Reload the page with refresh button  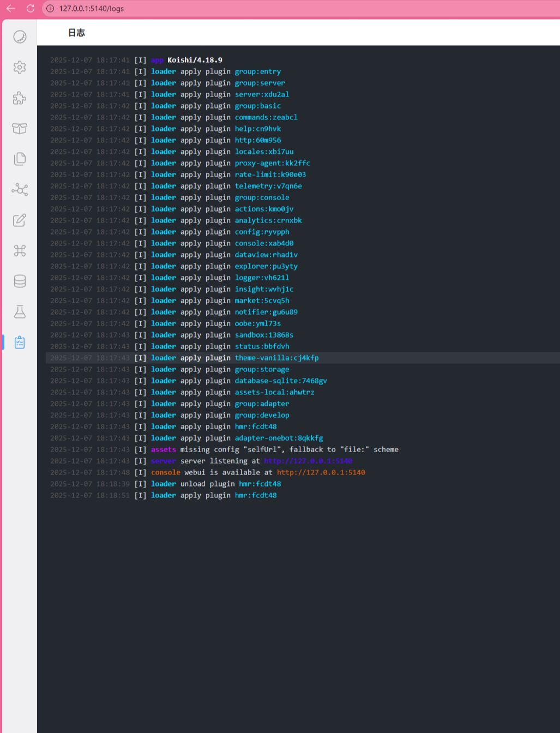tap(31, 9)
